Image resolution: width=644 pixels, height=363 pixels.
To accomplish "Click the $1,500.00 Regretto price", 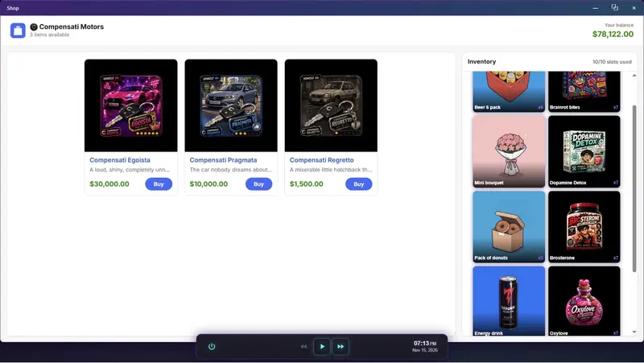I will coord(307,184).
